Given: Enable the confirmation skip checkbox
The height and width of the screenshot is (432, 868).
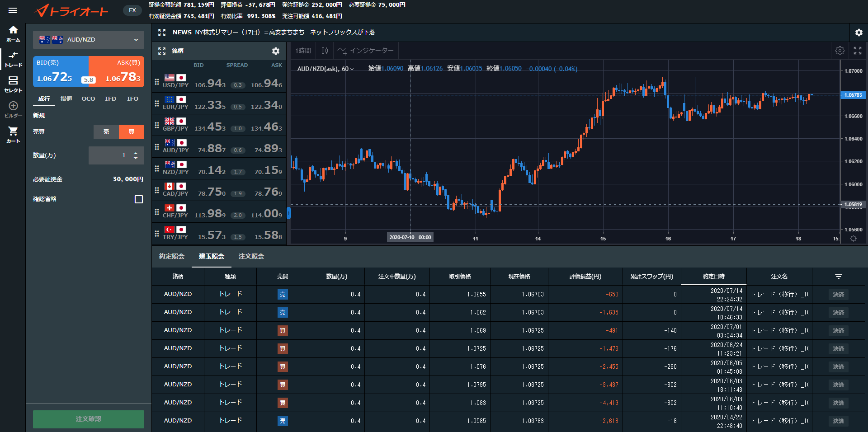Looking at the screenshot, I should [x=139, y=199].
